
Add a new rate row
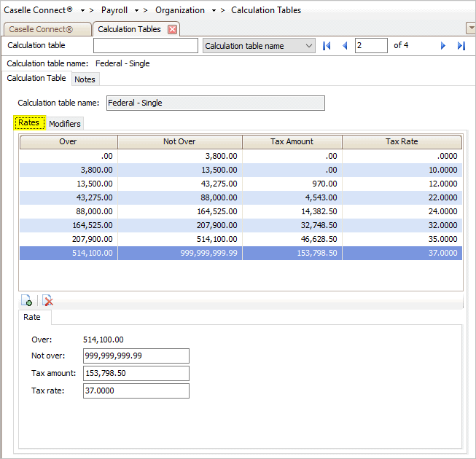click(27, 300)
